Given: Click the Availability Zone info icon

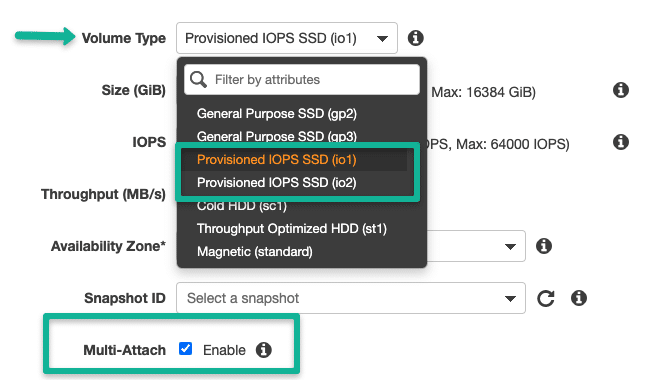Looking at the screenshot, I should 543,246.
